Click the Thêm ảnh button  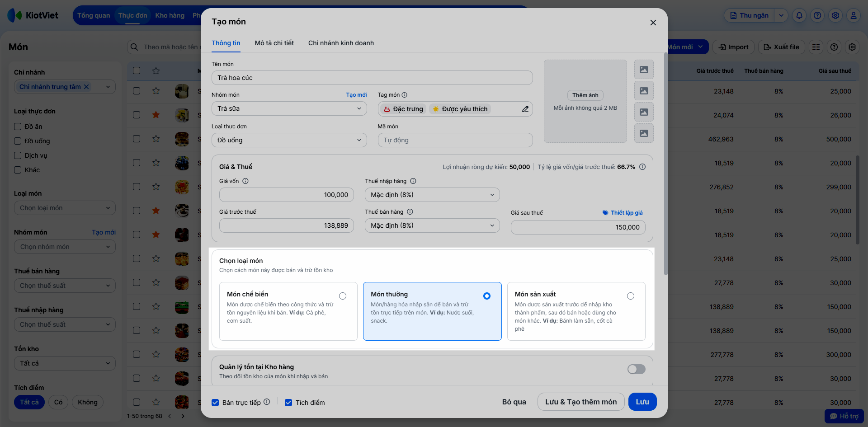pos(585,95)
